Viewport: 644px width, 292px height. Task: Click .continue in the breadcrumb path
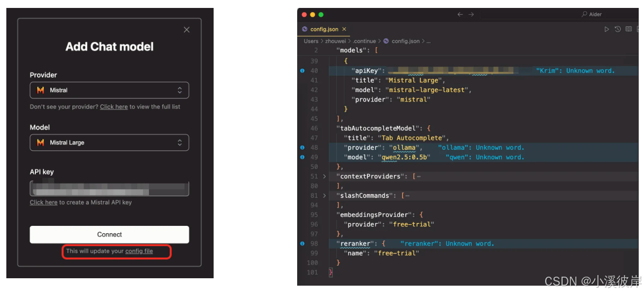[365, 41]
